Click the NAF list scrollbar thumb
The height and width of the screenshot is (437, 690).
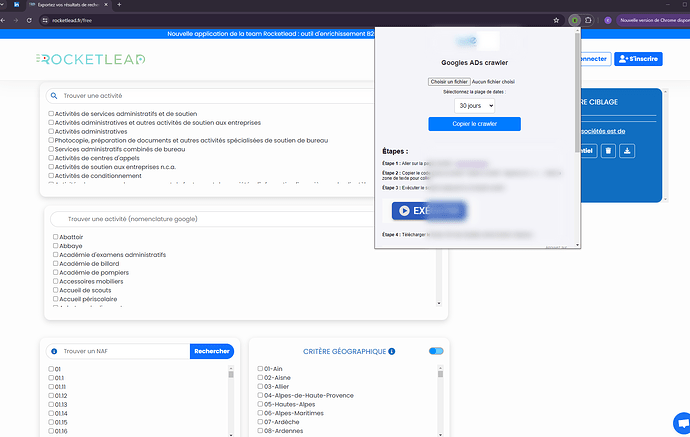(x=231, y=374)
